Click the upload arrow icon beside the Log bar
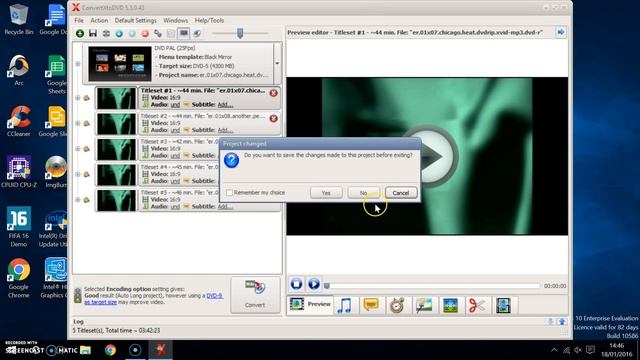Viewport: 640px width, 360px height. click(562, 322)
